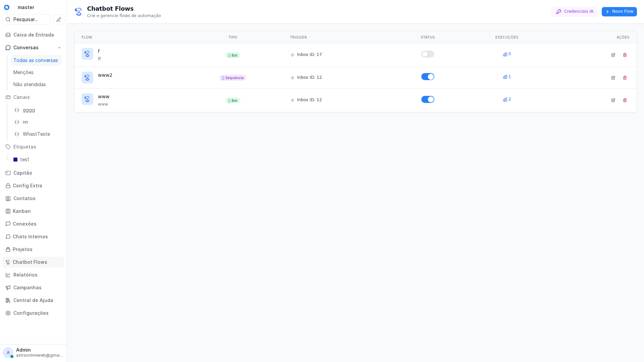Image resolution: width=644 pixels, height=362 pixels.
Task: Select the edit icon next to flow 'f'
Action: tap(613, 55)
